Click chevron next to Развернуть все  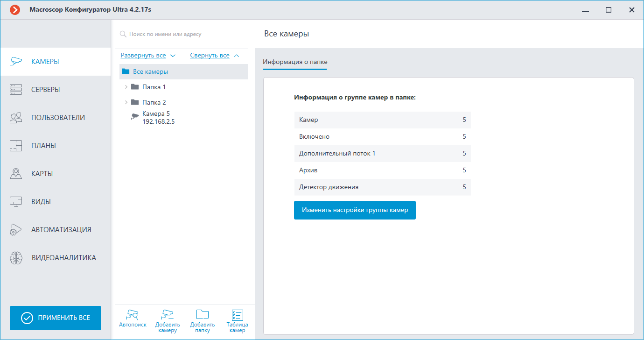[173, 56]
